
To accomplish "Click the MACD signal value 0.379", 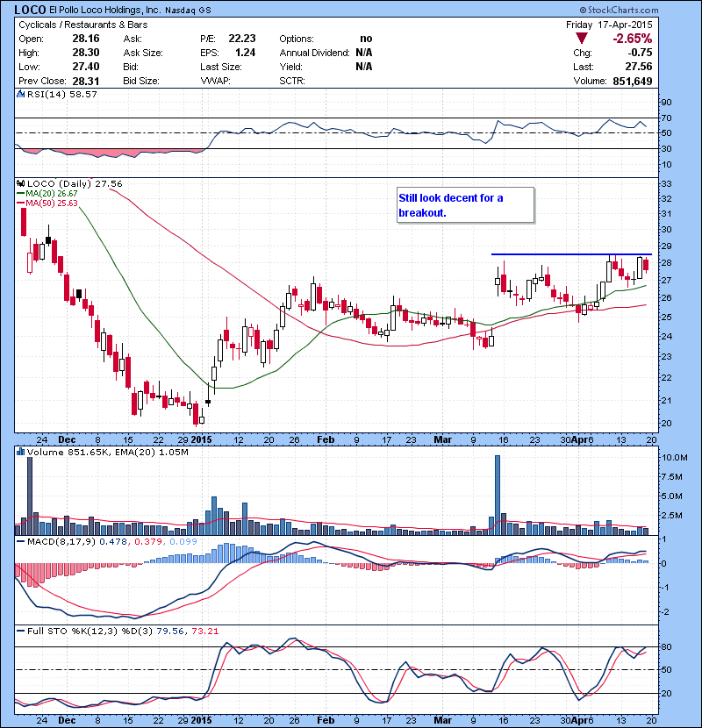I will (148, 541).
